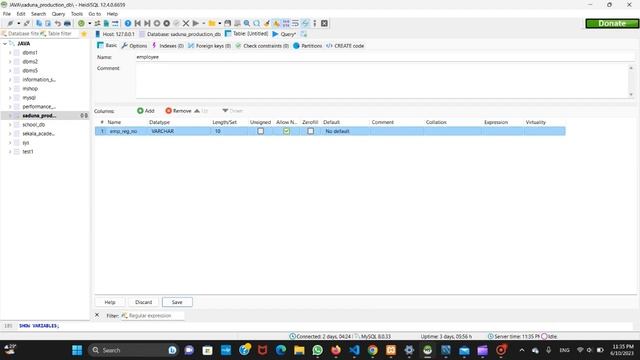Click the Add column button
This screenshot has height=360, width=640.
pos(146,111)
